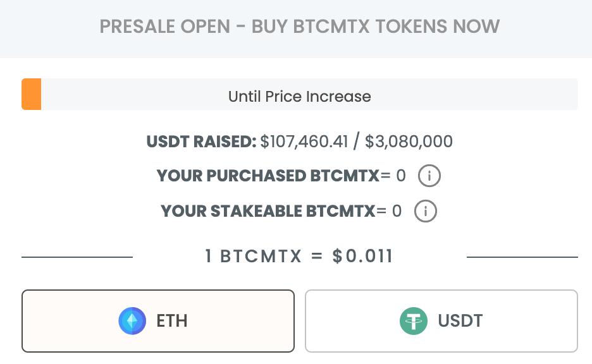Click the green Tether coin icon
Image resolution: width=592 pixels, height=364 pixels.
coord(414,321)
